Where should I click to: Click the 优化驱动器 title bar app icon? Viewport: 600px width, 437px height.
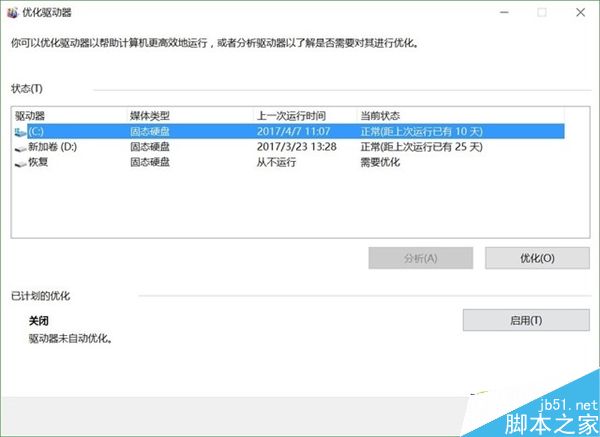click(13, 13)
